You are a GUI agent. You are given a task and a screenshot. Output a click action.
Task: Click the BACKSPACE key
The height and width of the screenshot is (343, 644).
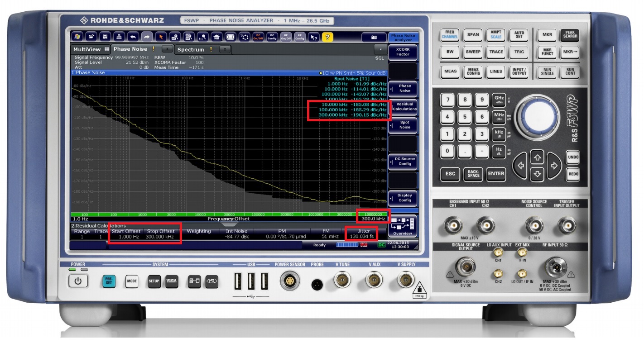[473, 174]
